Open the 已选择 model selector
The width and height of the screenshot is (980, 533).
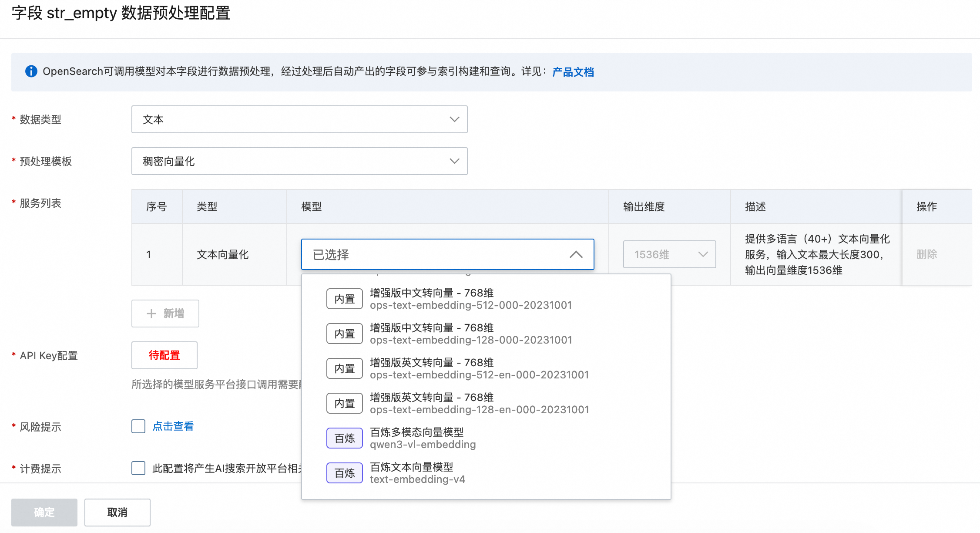pyautogui.click(x=435, y=254)
